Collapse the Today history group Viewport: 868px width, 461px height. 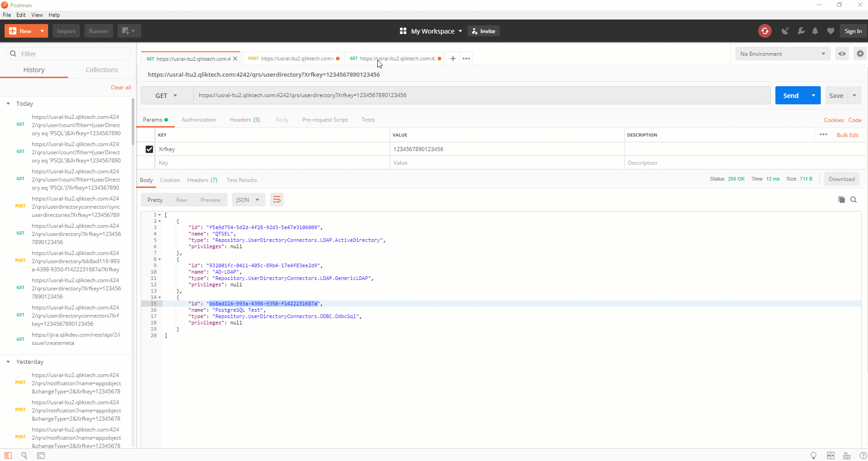click(8, 104)
